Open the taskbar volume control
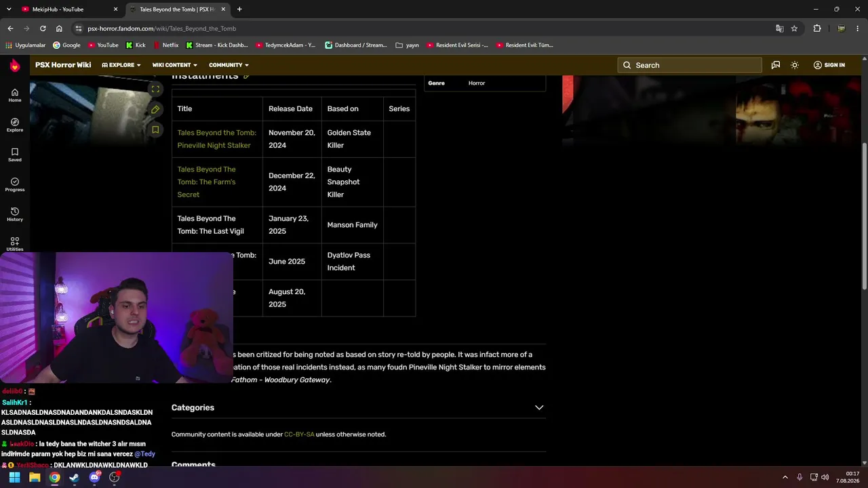The height and width of the screenshot is (488, 868). point(825,477)
